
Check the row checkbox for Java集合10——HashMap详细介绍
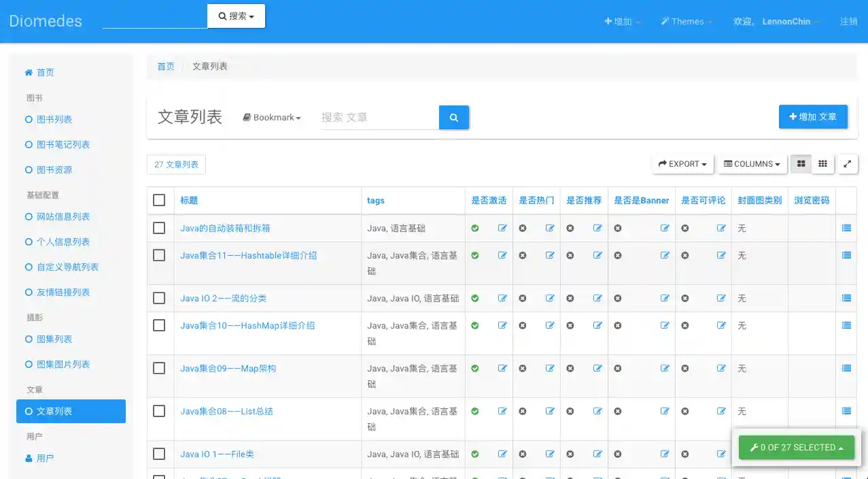pos(160,325)
